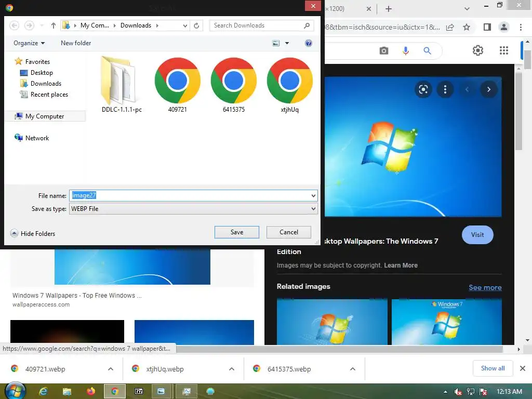Expand the Organize menu
Screen dimensions: 532x399
pyautogui.click(x=29, y=43)
